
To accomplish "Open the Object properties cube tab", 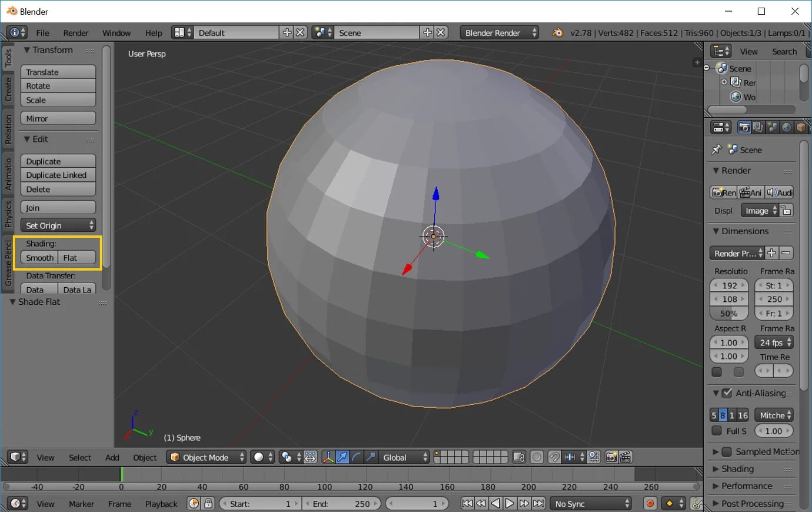I will 800,127.
